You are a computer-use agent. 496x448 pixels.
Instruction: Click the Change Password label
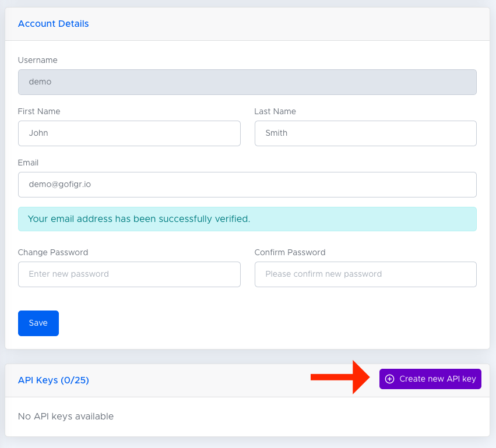tap(53, 252)
